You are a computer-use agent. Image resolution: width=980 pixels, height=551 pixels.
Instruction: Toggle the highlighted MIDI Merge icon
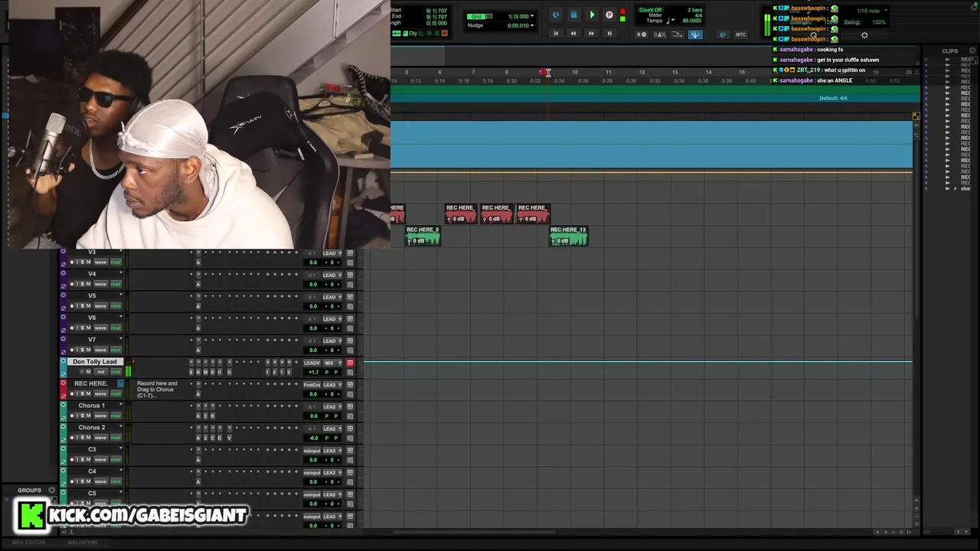coord(696,34)
